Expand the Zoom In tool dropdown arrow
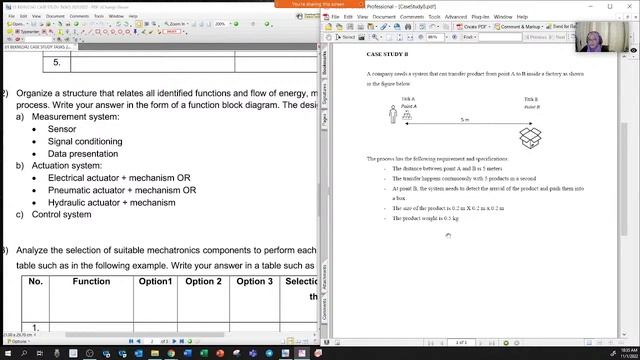The image size is (640, 360). [188, 24]
